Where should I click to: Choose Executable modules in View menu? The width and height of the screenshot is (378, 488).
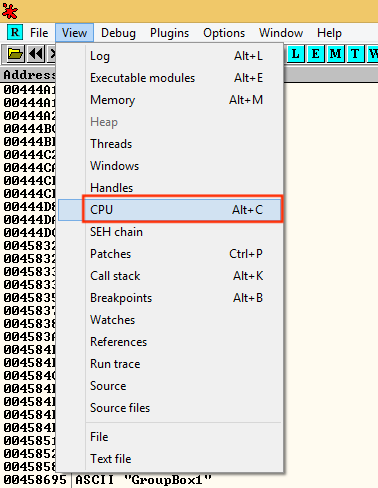click(170, 78)
